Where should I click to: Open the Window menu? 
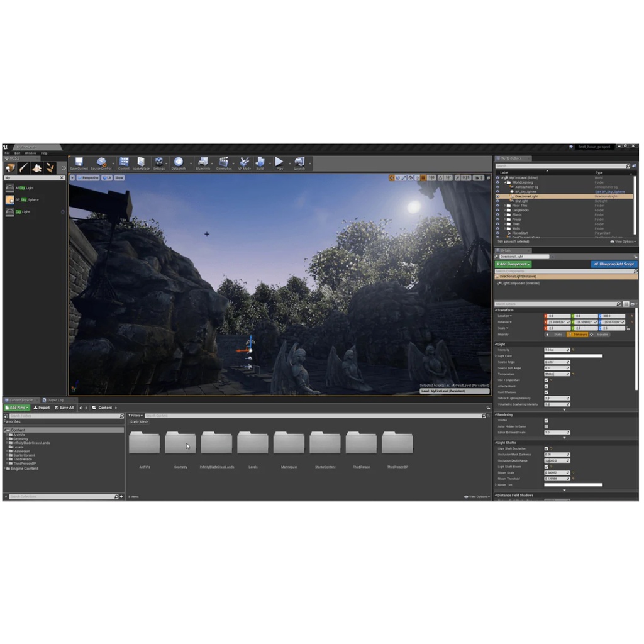[30, 153]
